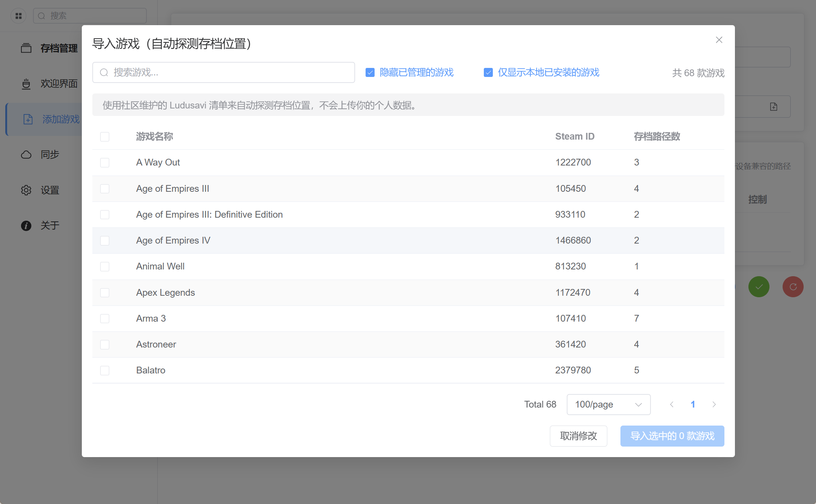816x504 pixels.
Task: Click the import selected 0 games button
Action: click(672, 436)
